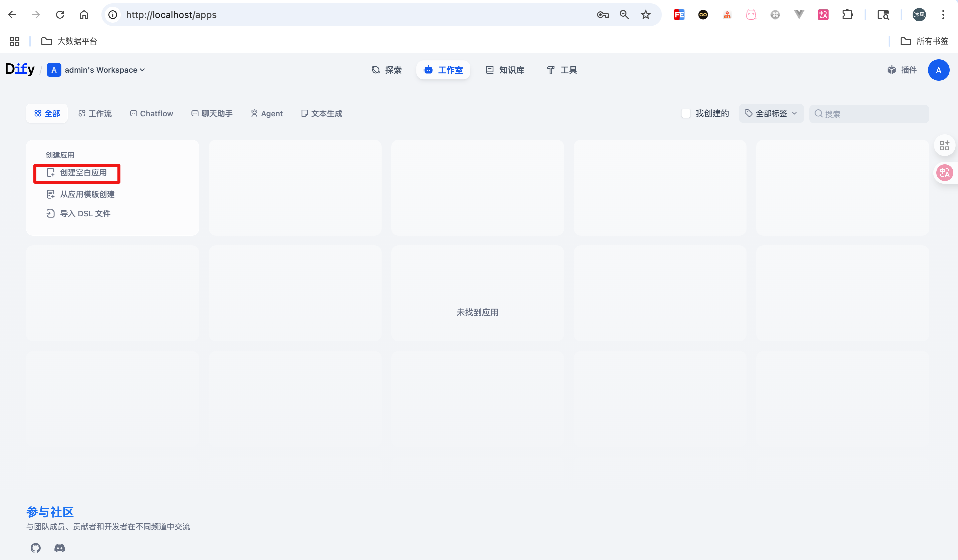
Task: Click the GitHub icon in the footer
Action: tap(35, 548)
